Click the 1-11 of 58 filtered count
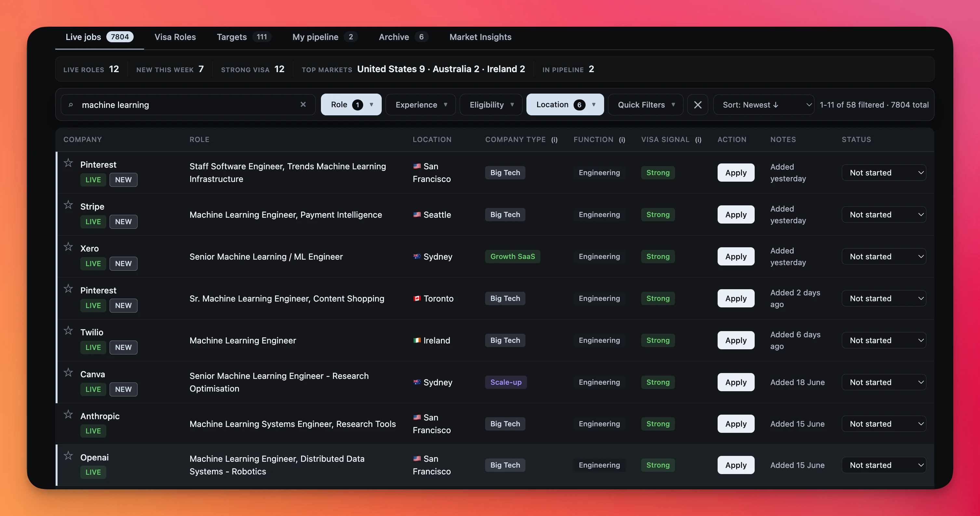This screenshot has width=980, height=516. [x=852, y=105]
